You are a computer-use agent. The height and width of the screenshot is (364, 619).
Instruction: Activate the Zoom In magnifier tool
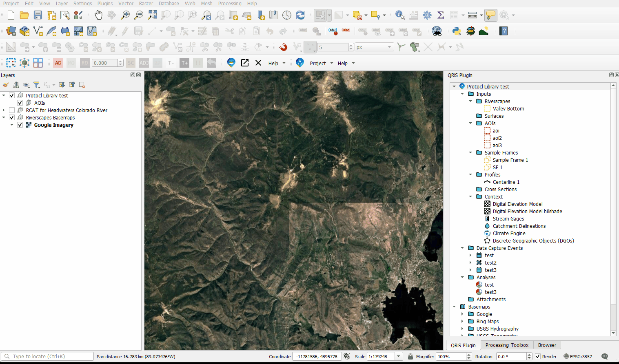tap(125, 15)
